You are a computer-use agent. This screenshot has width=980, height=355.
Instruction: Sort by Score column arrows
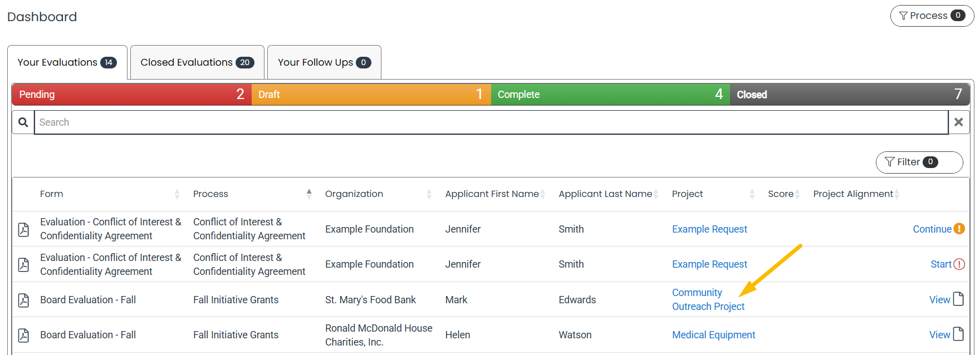[x=797, y=194]
